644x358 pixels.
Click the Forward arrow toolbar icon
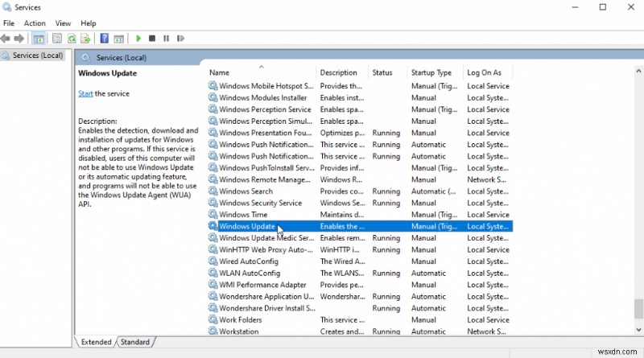tap(19, 39)
